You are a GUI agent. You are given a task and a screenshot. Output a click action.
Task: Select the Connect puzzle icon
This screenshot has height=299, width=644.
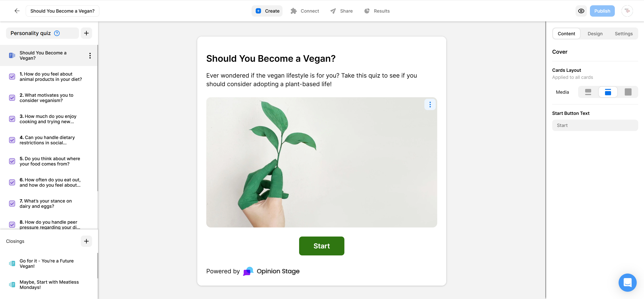(x=293, y=11)
